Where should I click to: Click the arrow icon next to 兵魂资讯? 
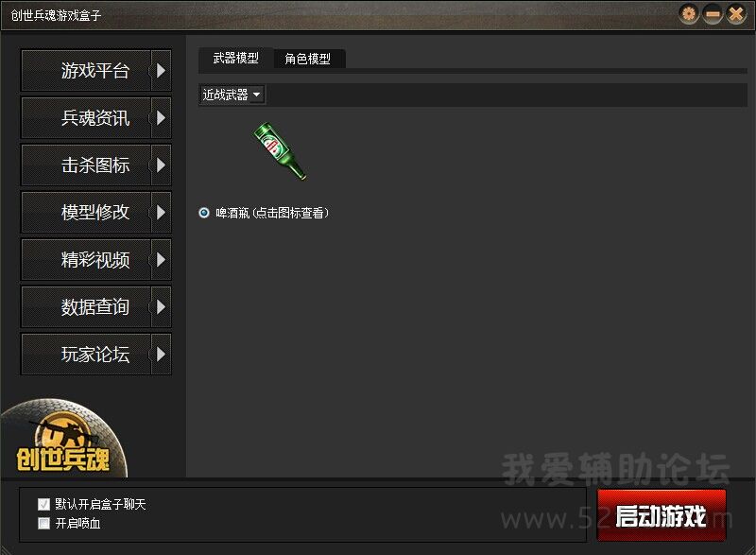161,118
